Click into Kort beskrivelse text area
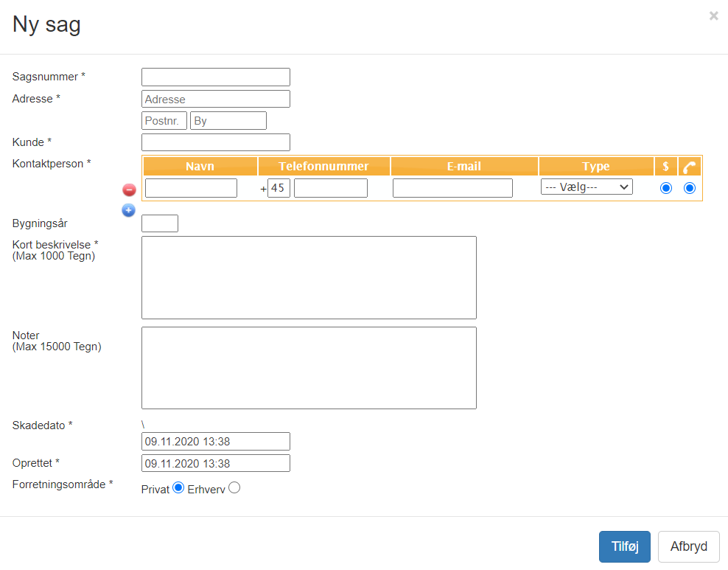Image resolution: width=728 pixels, height=570 pixels. (309, 277)
